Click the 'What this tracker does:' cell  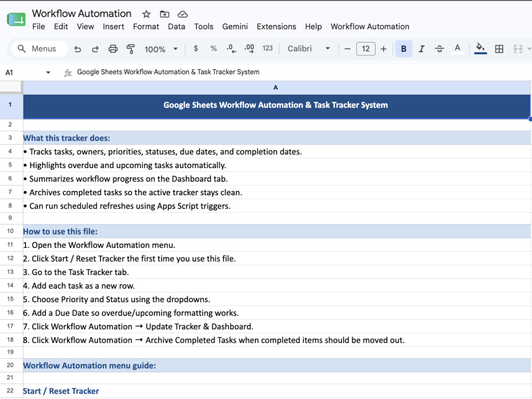[277, 138]
